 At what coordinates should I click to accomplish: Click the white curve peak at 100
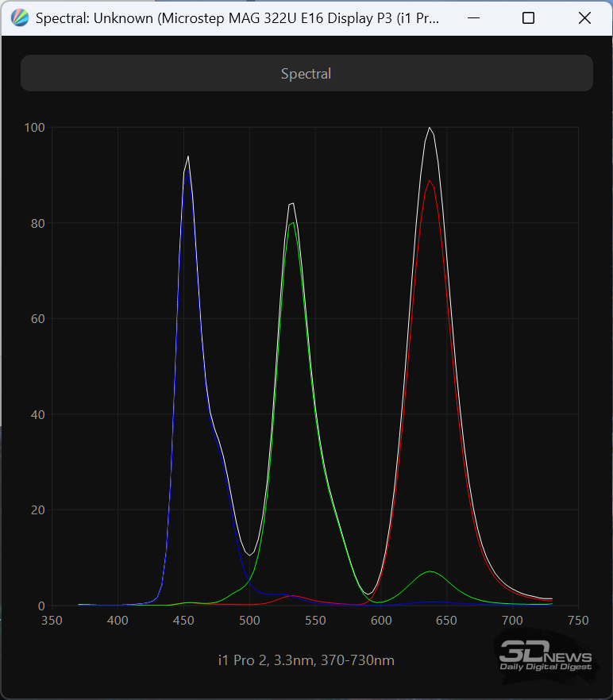click(x=430, y=128)
